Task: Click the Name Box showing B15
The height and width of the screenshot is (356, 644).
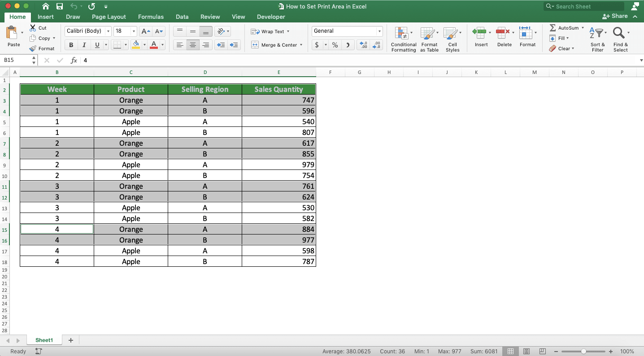Action: (x=17, y=60)
